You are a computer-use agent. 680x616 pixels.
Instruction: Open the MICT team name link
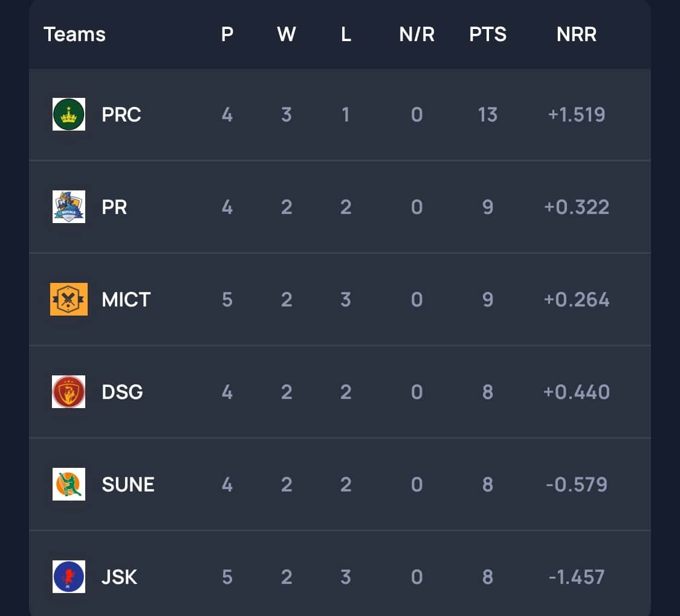[x=126, y=299]
